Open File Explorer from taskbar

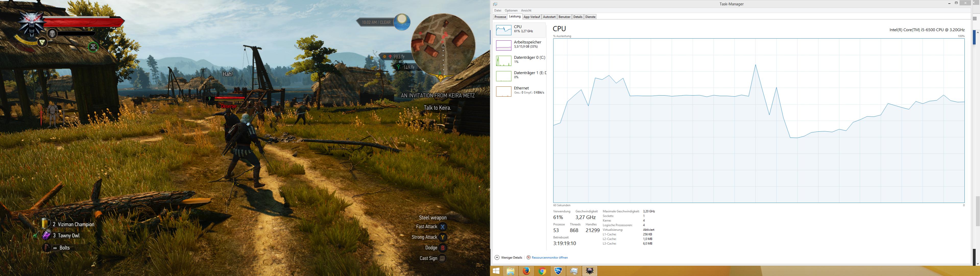coord(511,271)
